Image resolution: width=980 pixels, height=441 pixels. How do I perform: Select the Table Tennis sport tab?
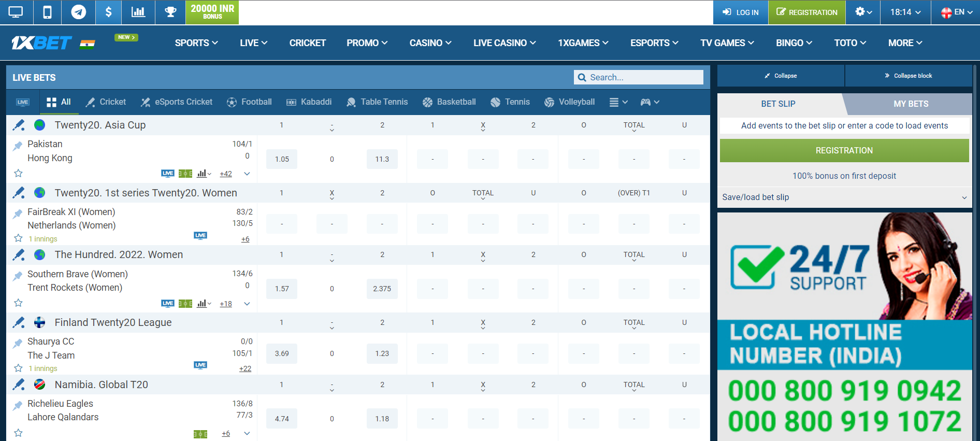377,102
